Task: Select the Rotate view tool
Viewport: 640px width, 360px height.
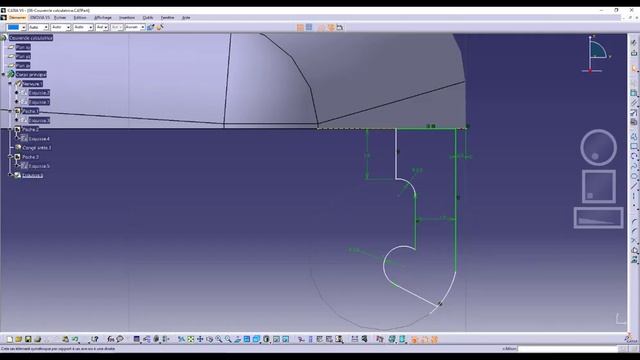Action: click(x=209, y=339)
